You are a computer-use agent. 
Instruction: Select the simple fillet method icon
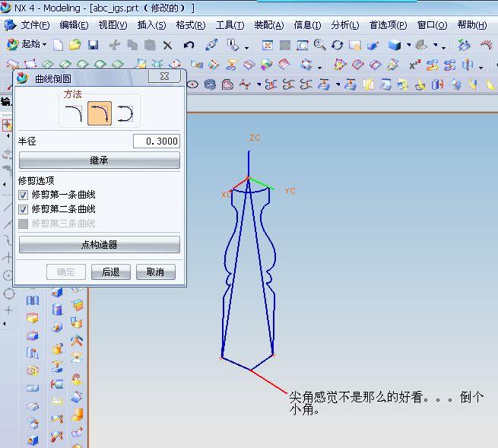(x=74, y=113)
